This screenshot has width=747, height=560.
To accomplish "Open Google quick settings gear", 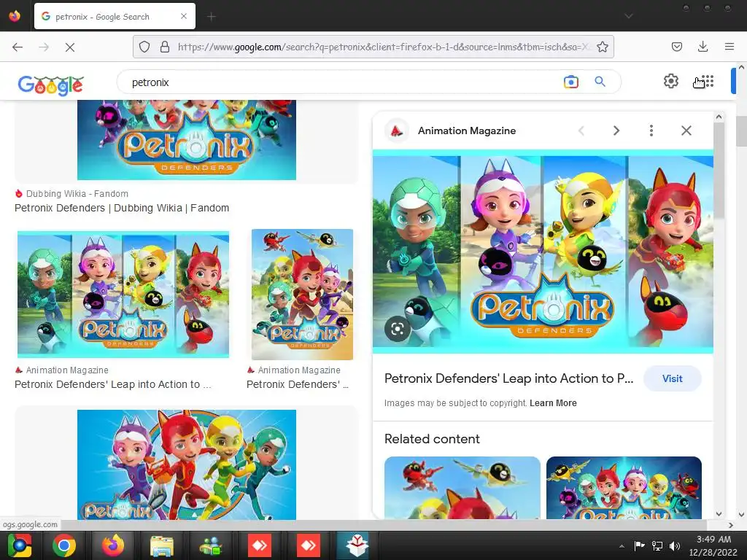I will (x=671, y=81).
